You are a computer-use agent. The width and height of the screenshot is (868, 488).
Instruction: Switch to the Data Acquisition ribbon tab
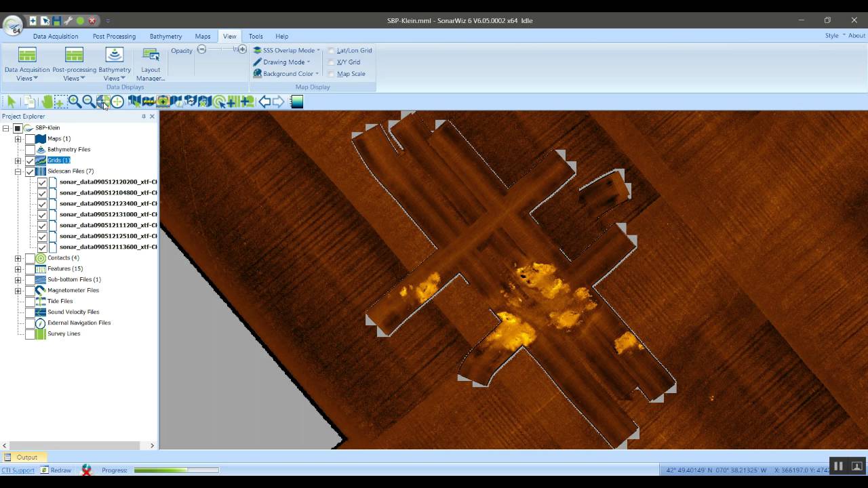56,37
